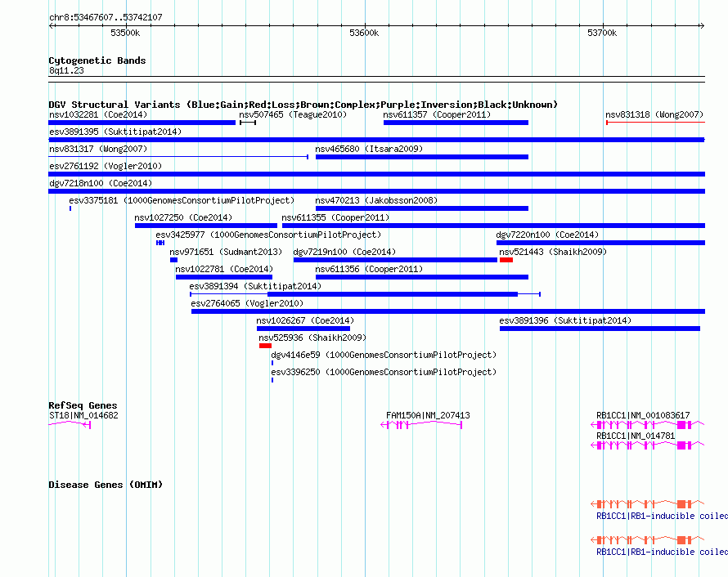Select the small blue marker under esv3425977
The image size is (728, 577).
tap(160, 243)
